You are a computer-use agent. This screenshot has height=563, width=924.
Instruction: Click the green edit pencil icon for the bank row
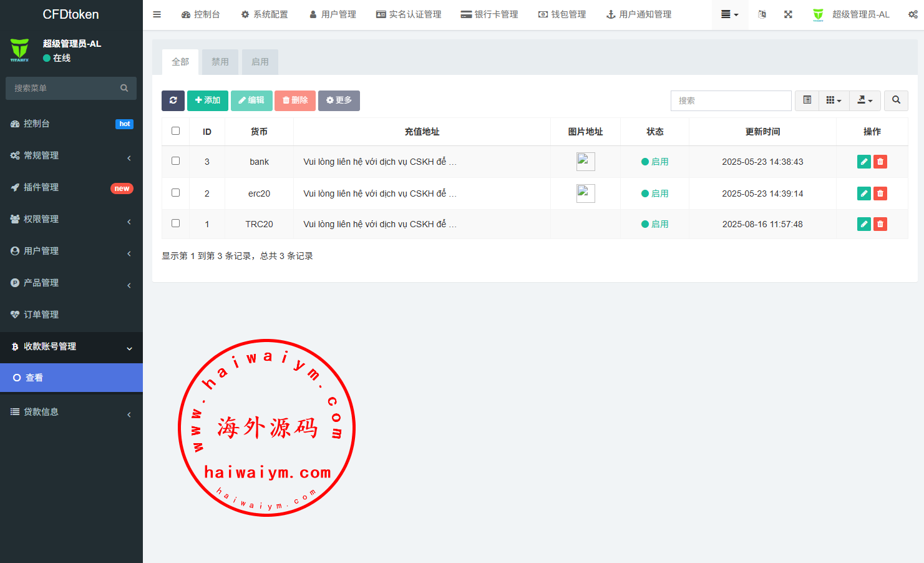point(863,162)
